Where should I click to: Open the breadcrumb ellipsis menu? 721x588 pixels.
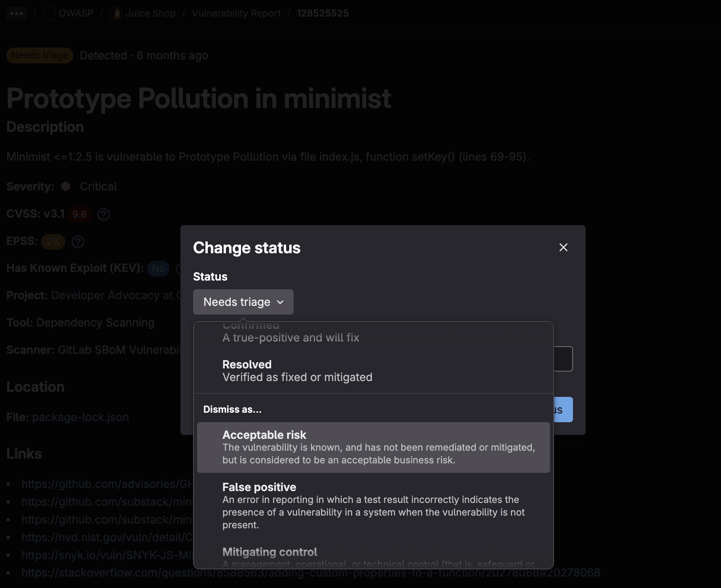(x=17, y=13)
